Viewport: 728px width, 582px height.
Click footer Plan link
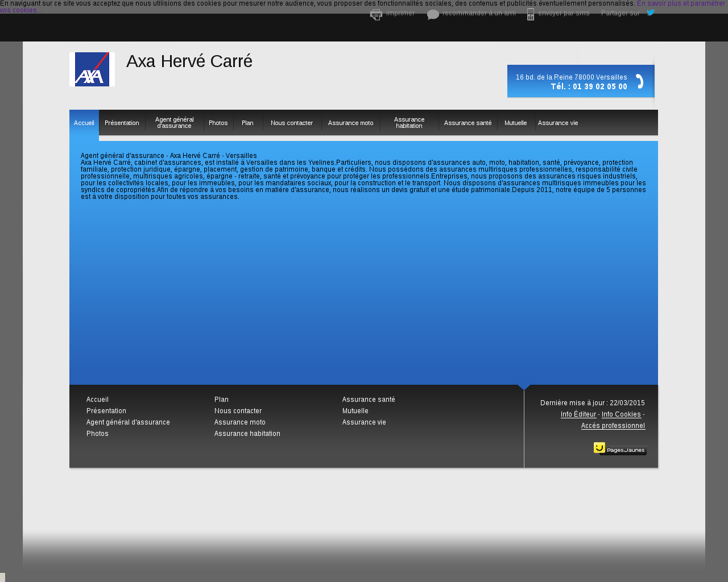click(221, 400)
